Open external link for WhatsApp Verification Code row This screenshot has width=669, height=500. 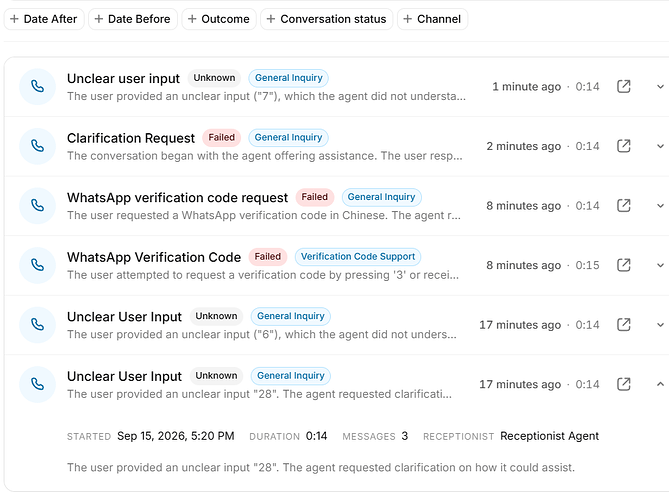coord(623,265)
